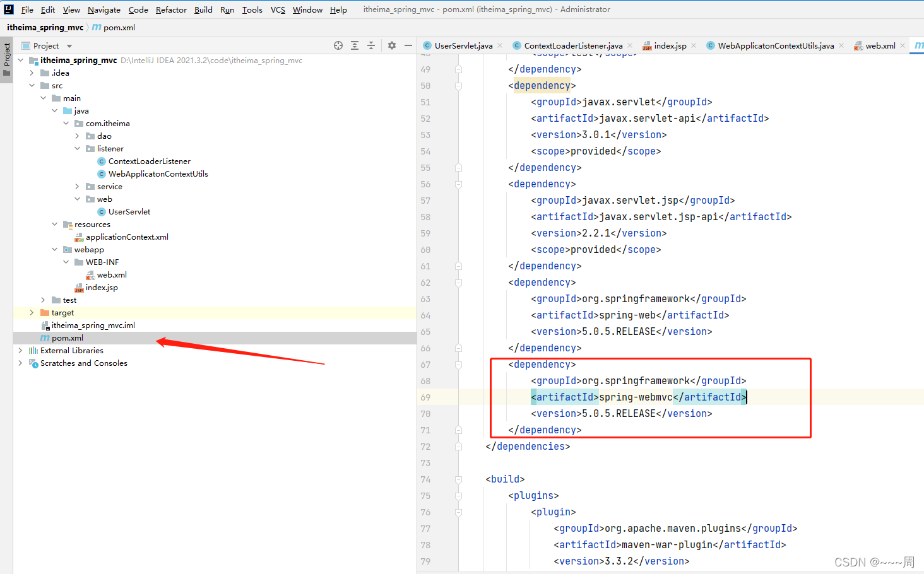924x574 pixels.
Task: Click spring-webmvc artifactId text on line 69
Action: point(636,397)
